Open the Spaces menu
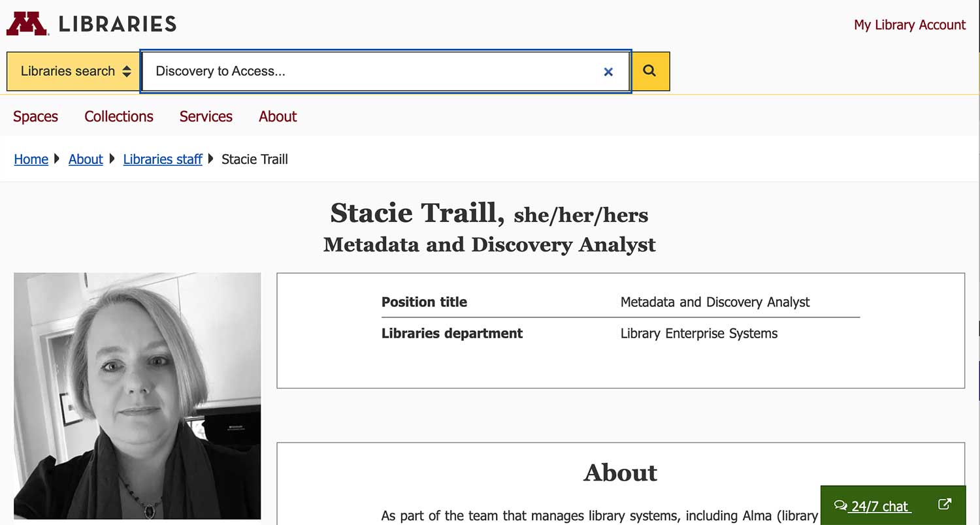Image resolution: width=980 pixels, height=525 pixels. tap(36, 116)
